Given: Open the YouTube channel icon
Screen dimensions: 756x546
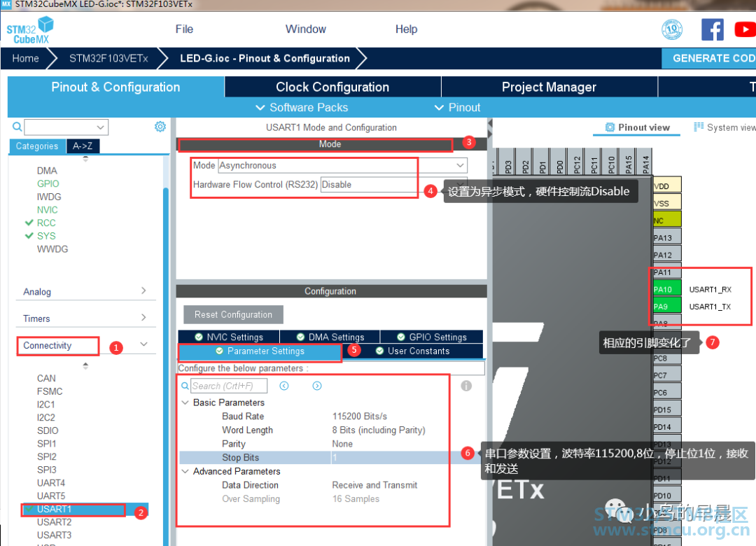Looking at the screenshot, I should (x=745, y=29).
